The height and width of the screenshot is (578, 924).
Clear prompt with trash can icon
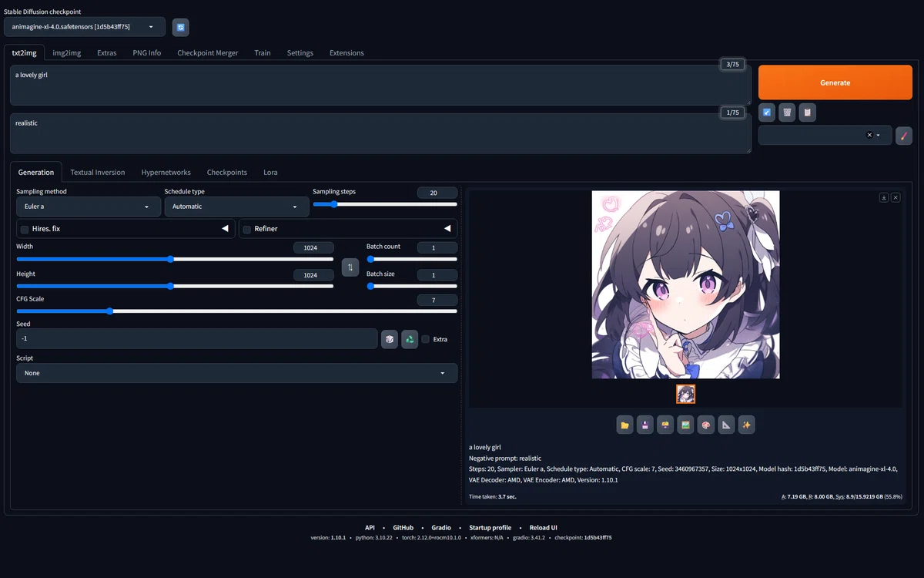point(787,113)
